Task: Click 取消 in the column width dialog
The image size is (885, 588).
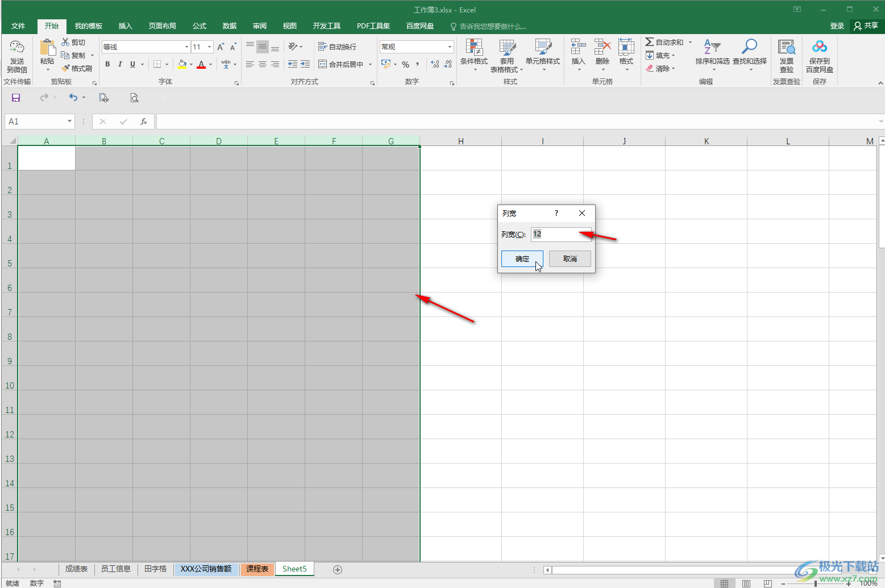Action: point(570,258)
